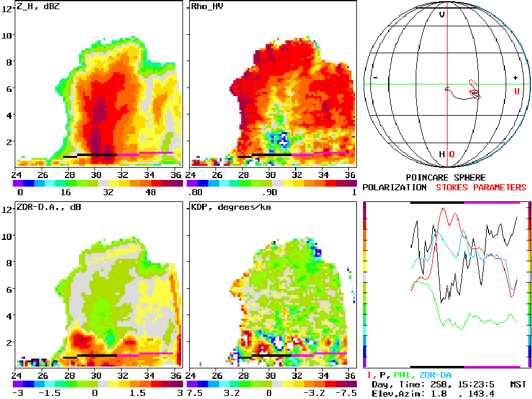Click the KDP, degrees/km panel title
The width and height of the screenshot is (532, 399).
[231, 207]
